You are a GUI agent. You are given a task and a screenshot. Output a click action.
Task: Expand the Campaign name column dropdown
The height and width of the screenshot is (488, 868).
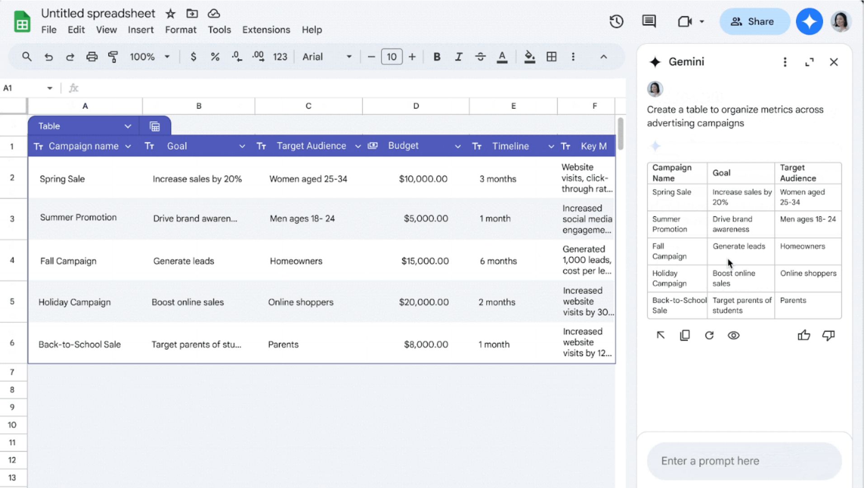pyautogui.click(x=128, y=146)
